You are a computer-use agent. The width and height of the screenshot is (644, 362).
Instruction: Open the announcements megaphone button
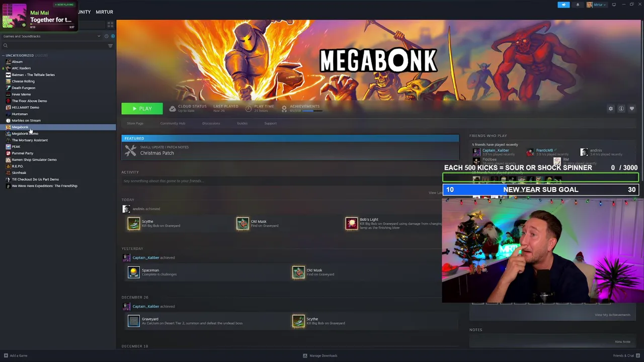tap(563, 5)
